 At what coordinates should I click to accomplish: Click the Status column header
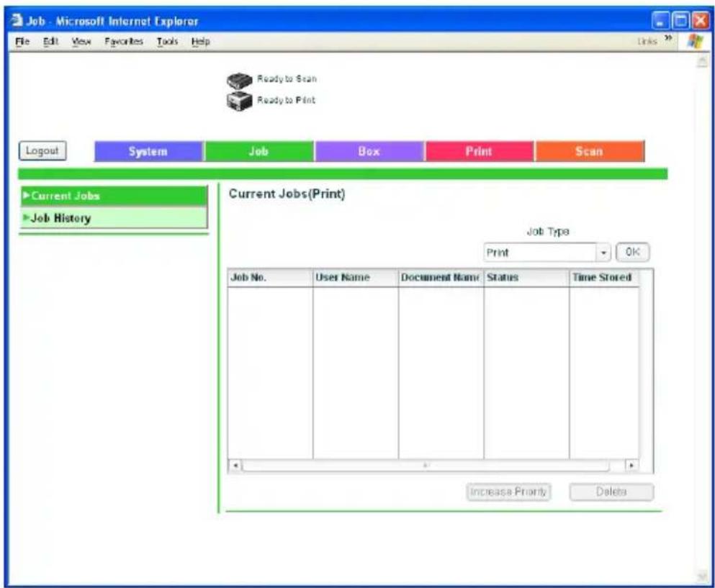[526, 278]
